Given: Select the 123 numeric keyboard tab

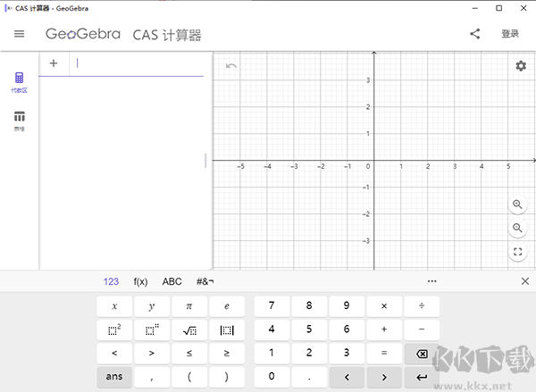Looking at the screenshot, I should [x=111, y=281].
